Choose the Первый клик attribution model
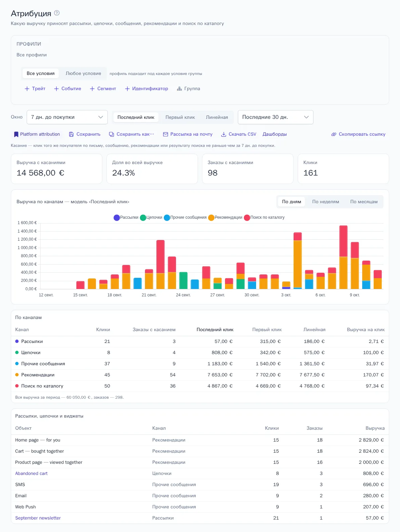This screenshot has height=532, width=400. [x=180, y=117]
